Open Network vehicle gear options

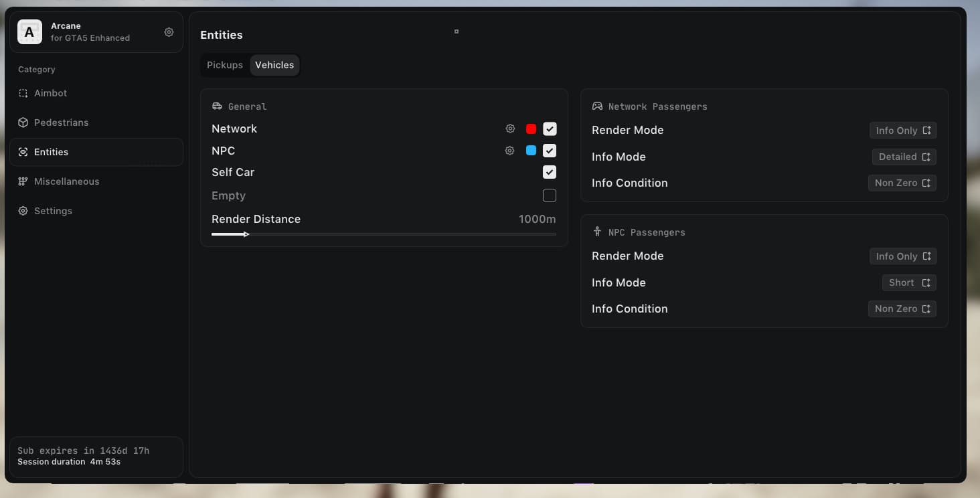click(x=510, y=129)
